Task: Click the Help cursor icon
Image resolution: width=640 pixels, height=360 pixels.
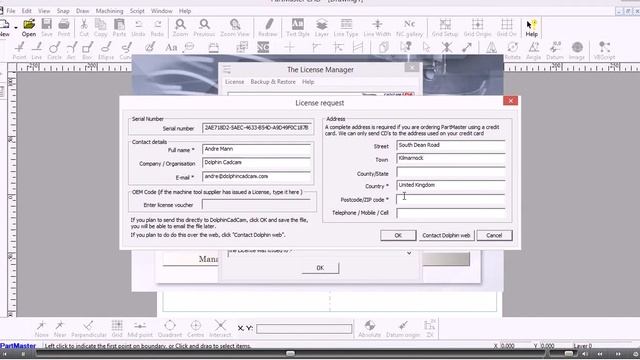Action: click(x=531, y=27)
